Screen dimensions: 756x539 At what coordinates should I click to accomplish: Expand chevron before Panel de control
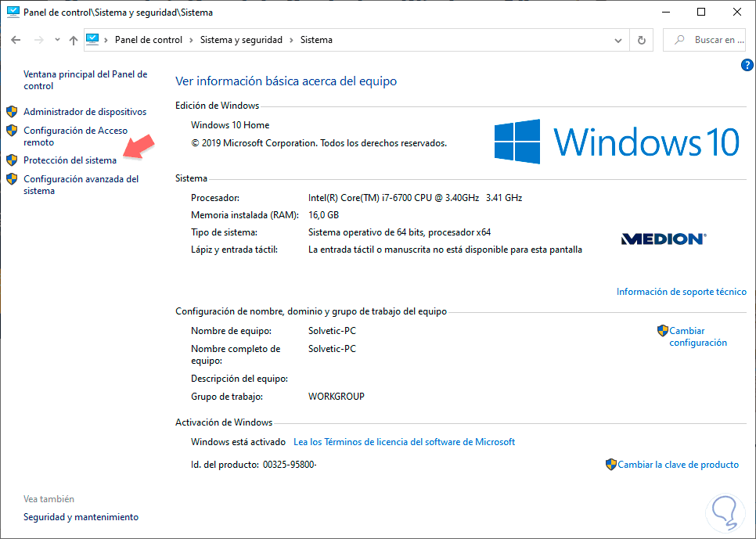[x=106, y=40]
